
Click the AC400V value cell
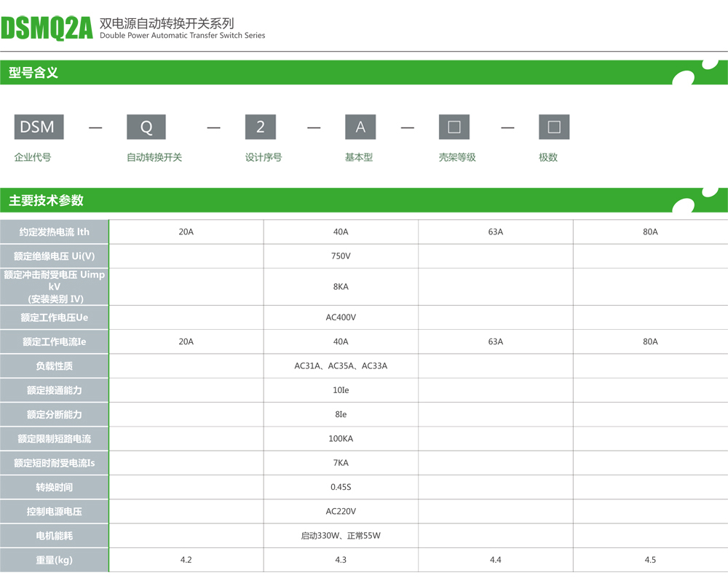pos(341,317)
